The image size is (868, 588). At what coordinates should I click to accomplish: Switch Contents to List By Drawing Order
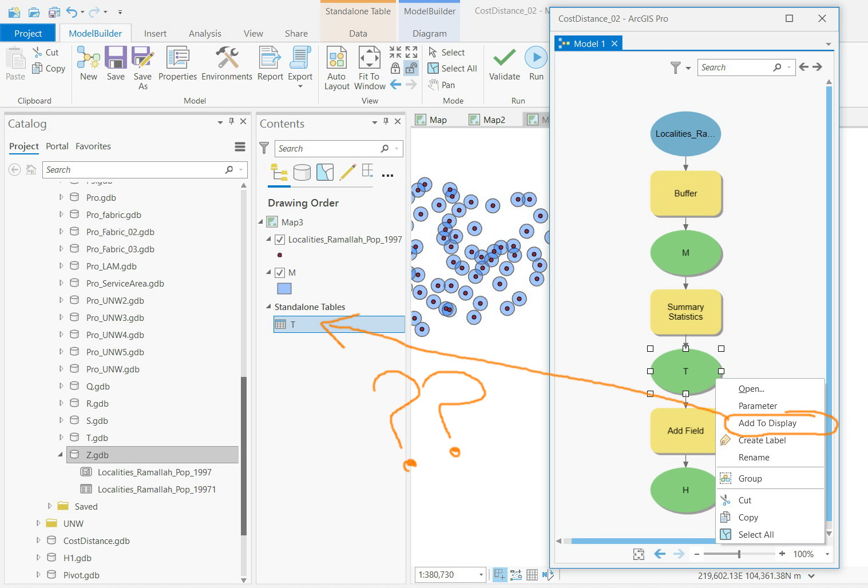tap(279, 172)
